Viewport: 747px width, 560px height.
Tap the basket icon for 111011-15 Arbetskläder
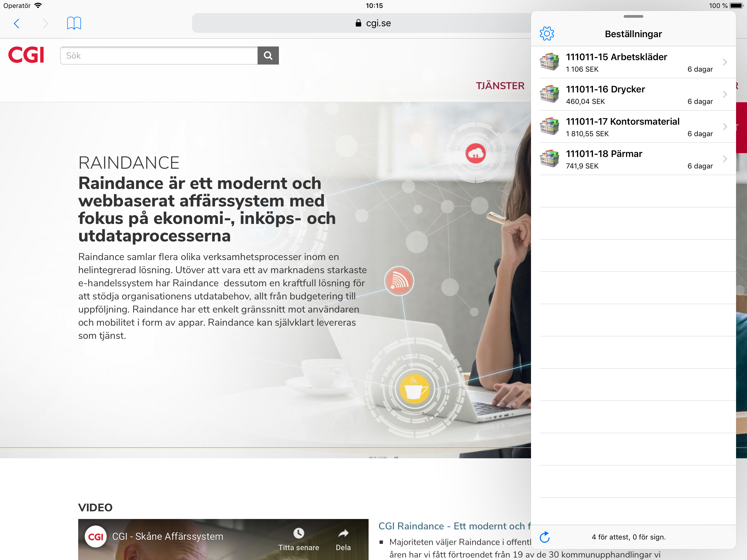549,62
